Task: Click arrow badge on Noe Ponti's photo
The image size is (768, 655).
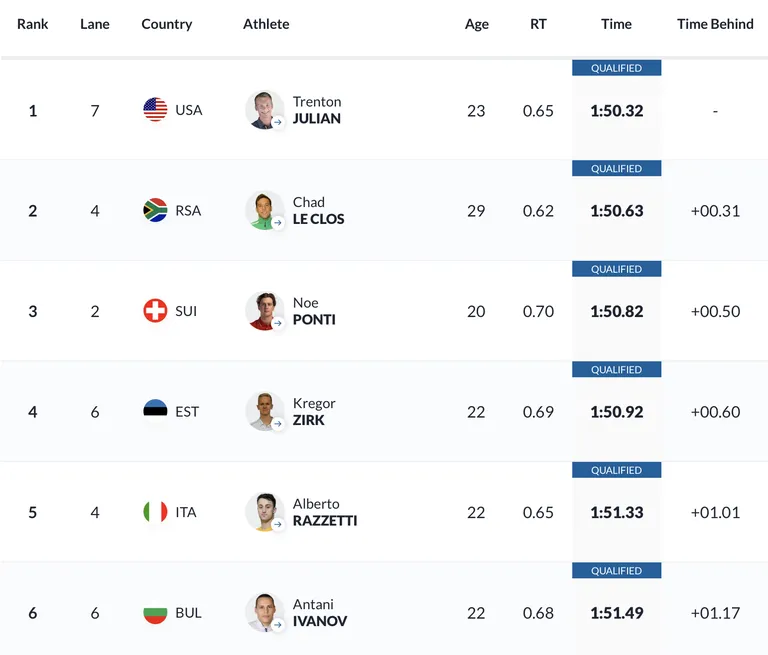Action: click(278, 323)
